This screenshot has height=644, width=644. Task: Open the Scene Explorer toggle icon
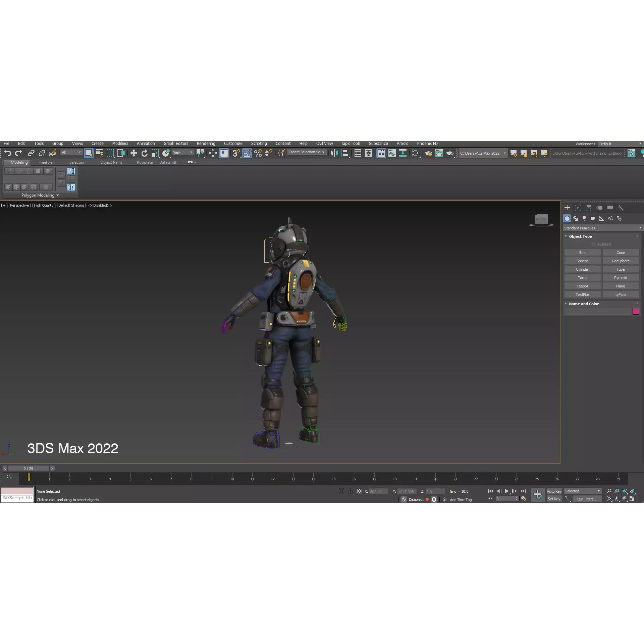coord(358,153)
